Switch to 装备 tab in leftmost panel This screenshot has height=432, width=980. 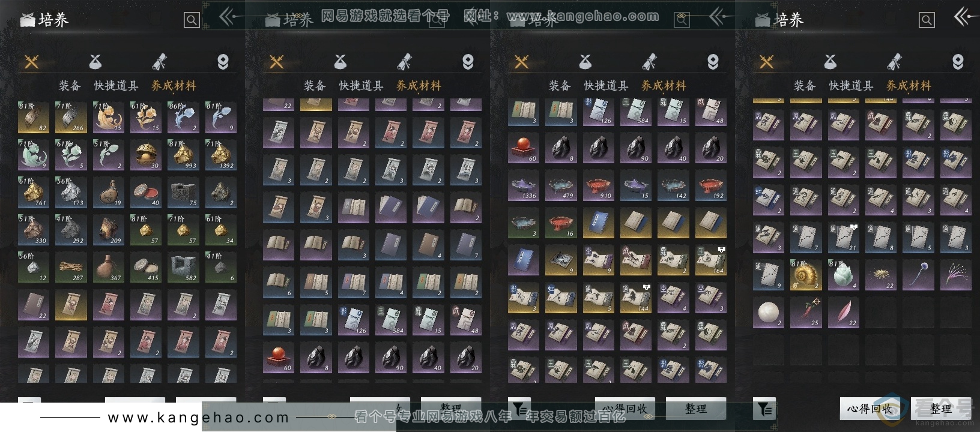[70, 86]
